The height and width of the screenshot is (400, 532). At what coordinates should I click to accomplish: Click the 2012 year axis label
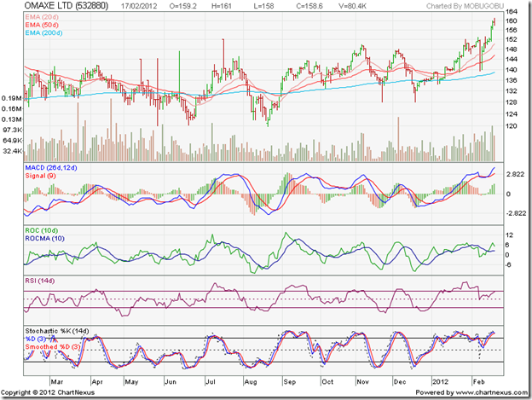(x=441, y=382)
